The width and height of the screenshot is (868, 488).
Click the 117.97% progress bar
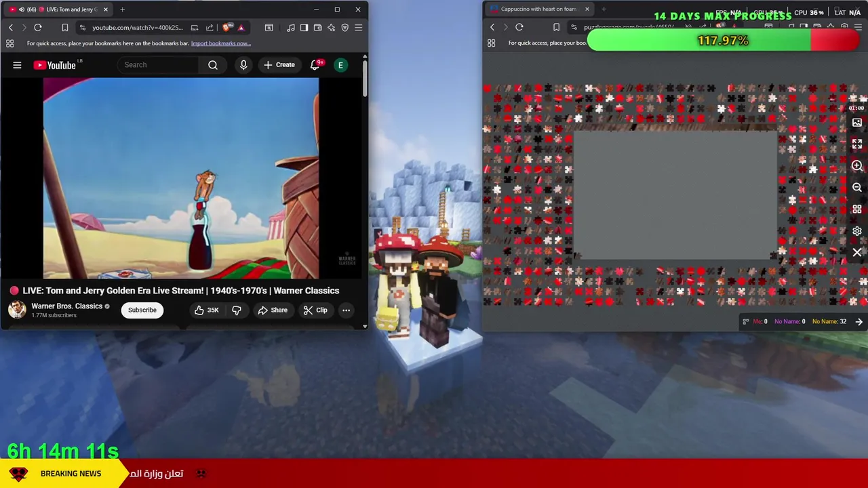click(x=724, y=41)
